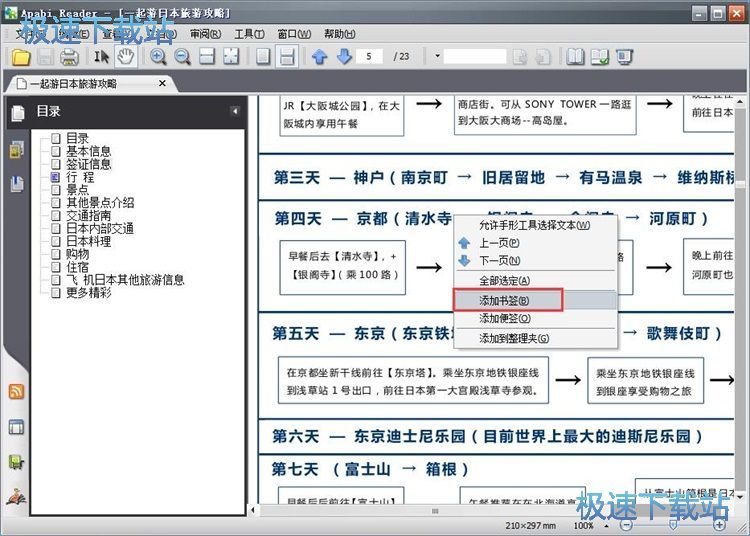
Task: Open 基本信息 outline entry
Action: tap(88, 151)
